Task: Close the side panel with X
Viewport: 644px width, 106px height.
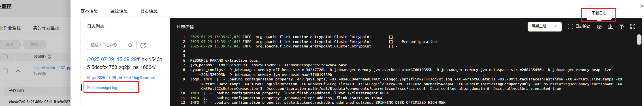Action: point(641,6)
